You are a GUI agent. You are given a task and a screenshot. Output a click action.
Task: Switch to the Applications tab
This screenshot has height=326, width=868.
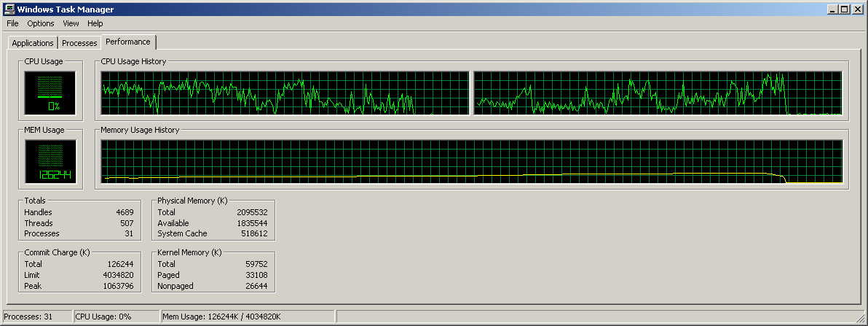(x=33, y=43)
